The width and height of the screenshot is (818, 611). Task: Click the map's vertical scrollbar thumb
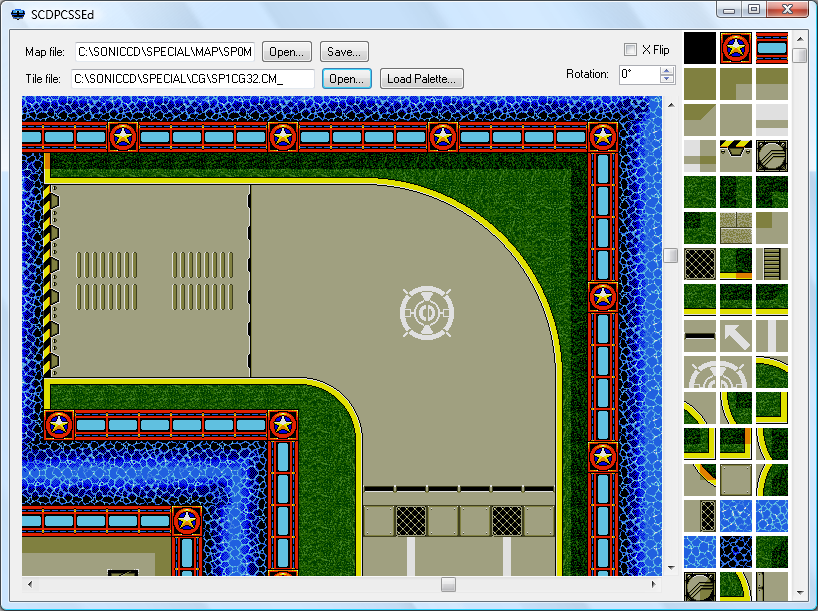671,255
